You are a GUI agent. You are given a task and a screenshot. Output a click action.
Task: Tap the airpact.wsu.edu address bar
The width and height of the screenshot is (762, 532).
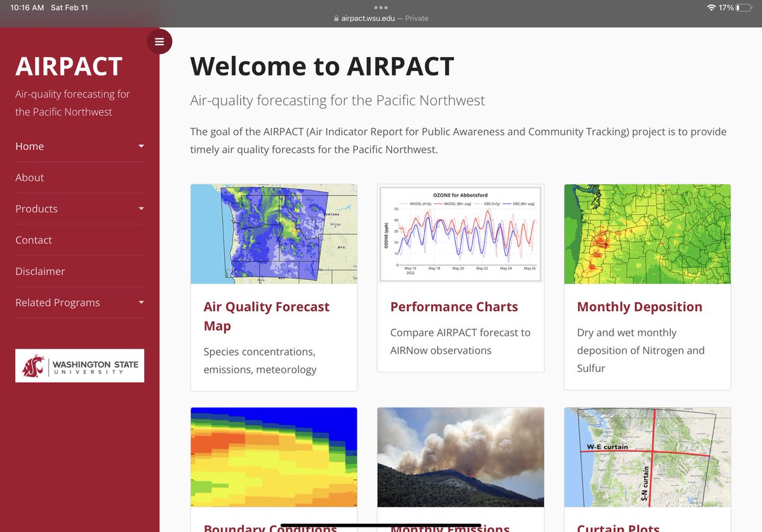381,18
